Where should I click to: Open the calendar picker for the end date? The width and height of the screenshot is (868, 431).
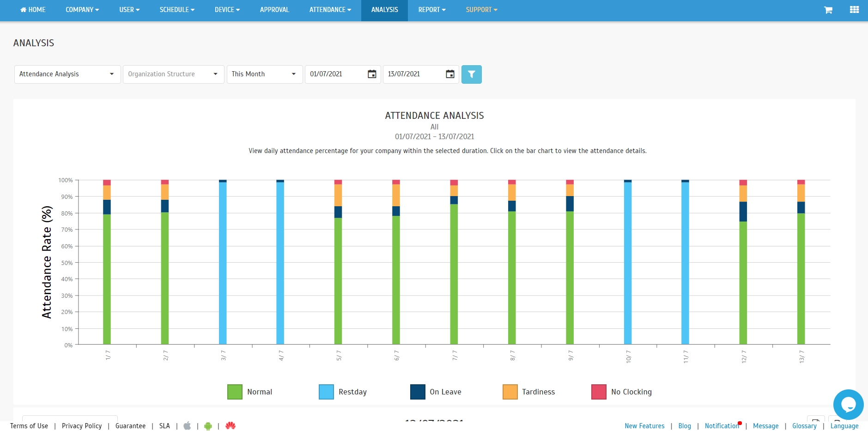(450, 74)
